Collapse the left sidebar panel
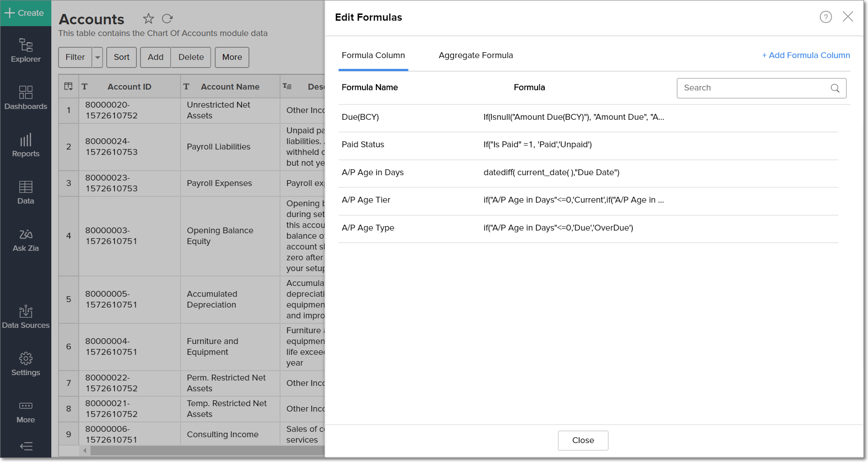This screenshot has width=868, height=462. tap(26, 446)
